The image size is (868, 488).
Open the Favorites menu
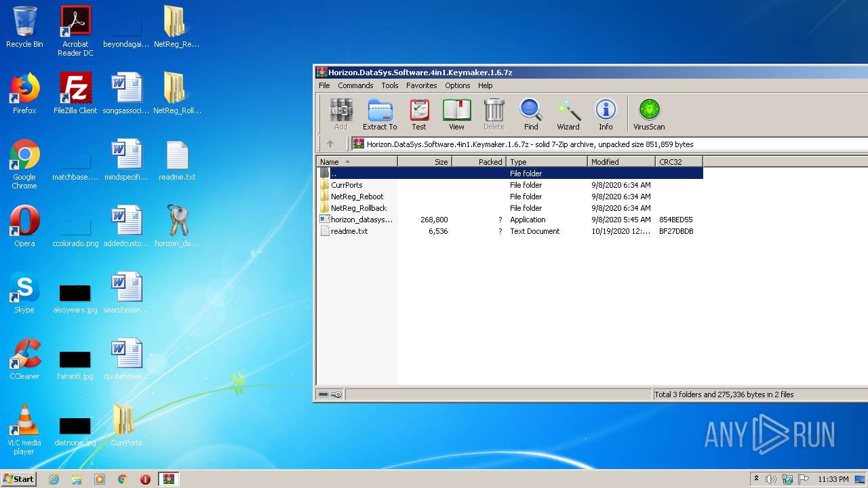[x=422, y=85]
